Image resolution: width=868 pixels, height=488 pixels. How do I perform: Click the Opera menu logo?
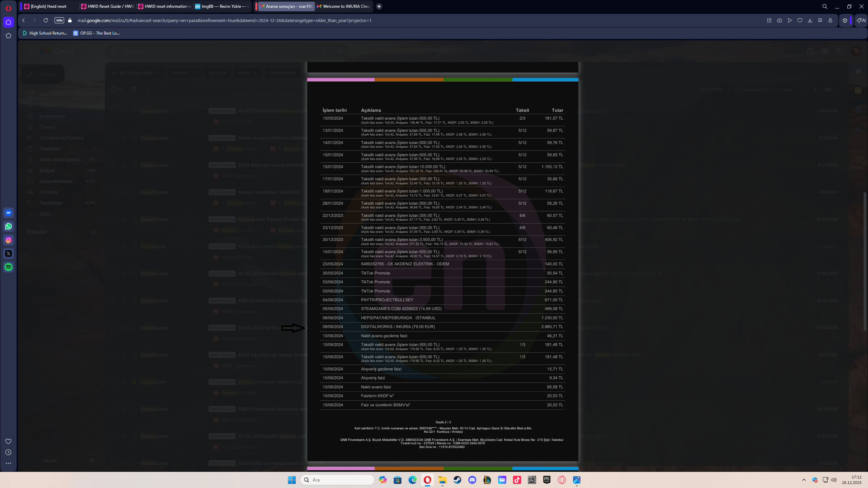point(8,8)
